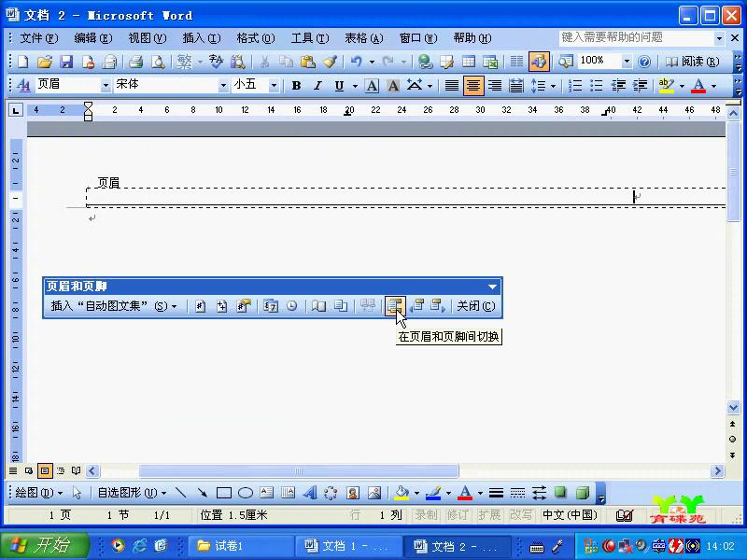
Task: Open the 视图(V) menu
Action: [x=148, y=38]
